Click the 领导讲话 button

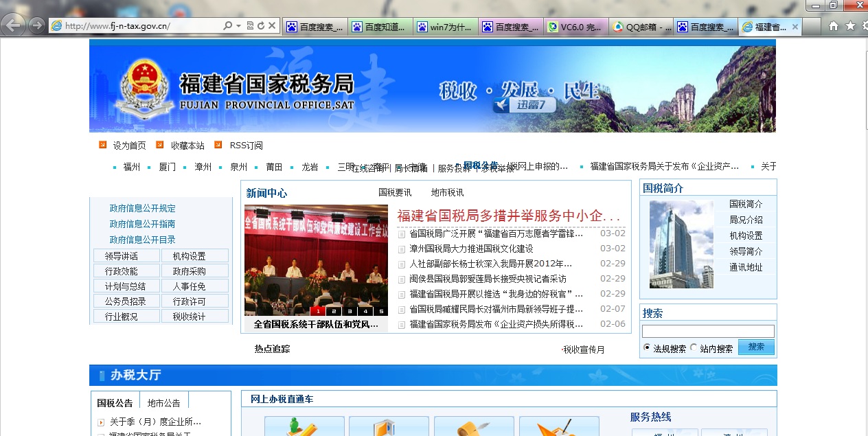126,256
